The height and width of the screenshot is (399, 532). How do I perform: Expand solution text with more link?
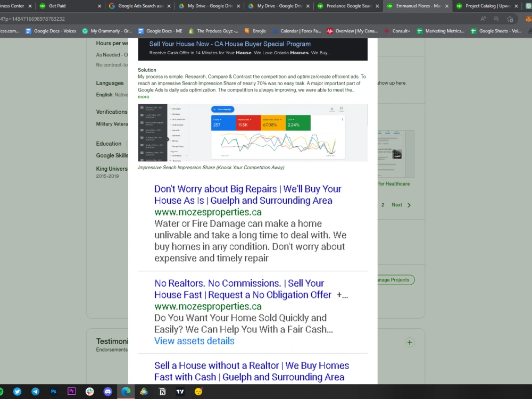pyautogui.click(x=143, y=97)
